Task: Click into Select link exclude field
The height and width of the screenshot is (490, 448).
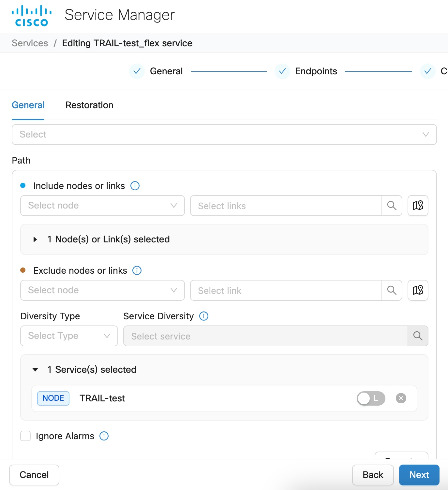Action: coord(286,290)
